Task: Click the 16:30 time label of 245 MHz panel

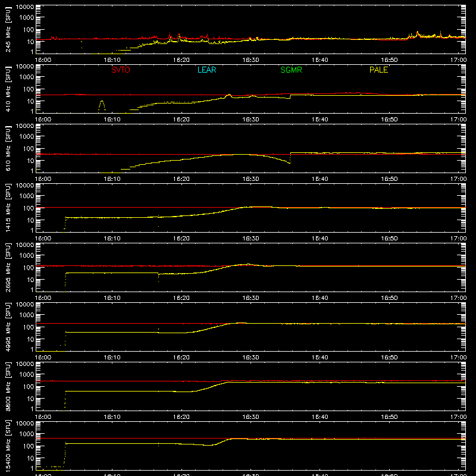Action: (x=250, y=60)
